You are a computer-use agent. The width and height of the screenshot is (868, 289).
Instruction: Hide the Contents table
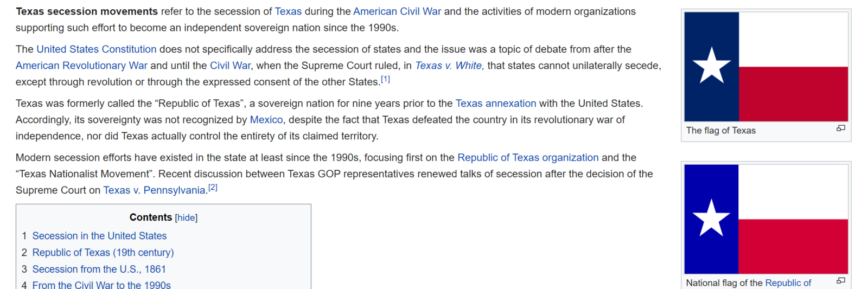click(x=186, y=217)
